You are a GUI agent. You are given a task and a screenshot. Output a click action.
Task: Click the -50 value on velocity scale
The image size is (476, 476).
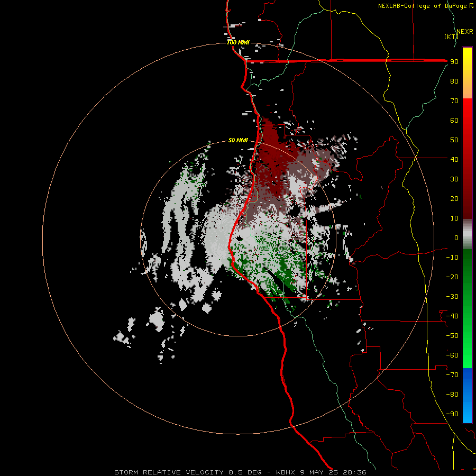click(452, 336)
